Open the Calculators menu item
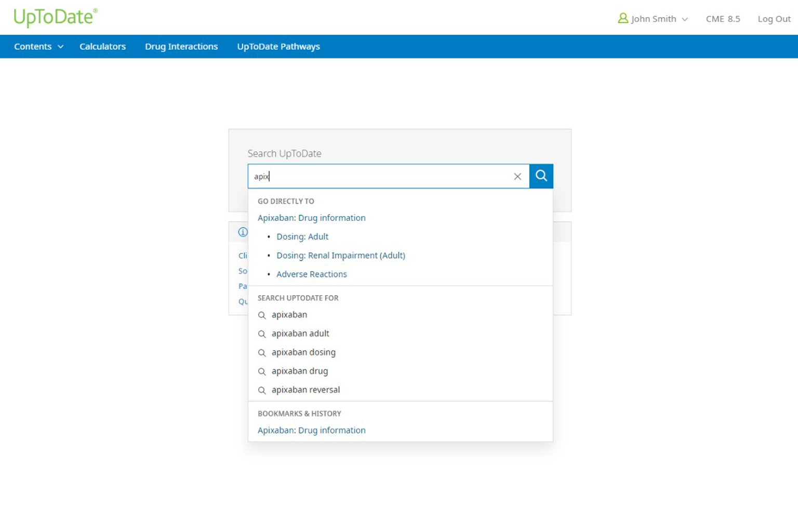798x532 pixels. tap(102, 47)
